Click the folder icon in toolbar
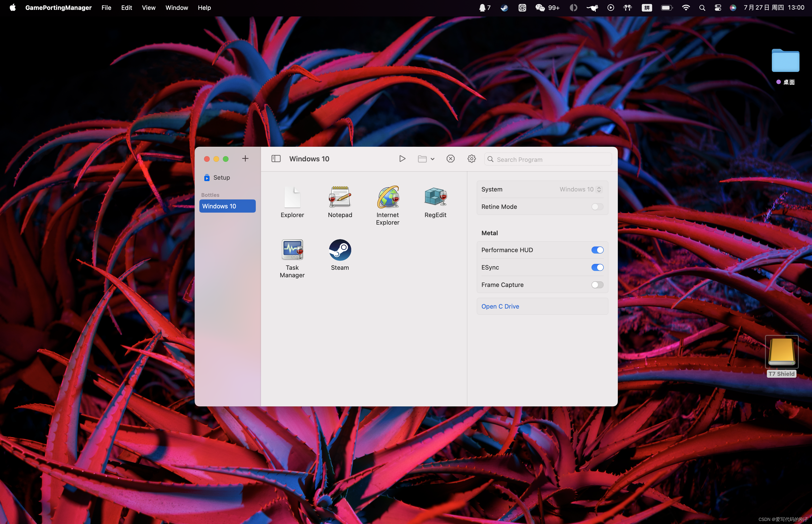The height and width of the screenshot is (524, 812). pos(422,159)
